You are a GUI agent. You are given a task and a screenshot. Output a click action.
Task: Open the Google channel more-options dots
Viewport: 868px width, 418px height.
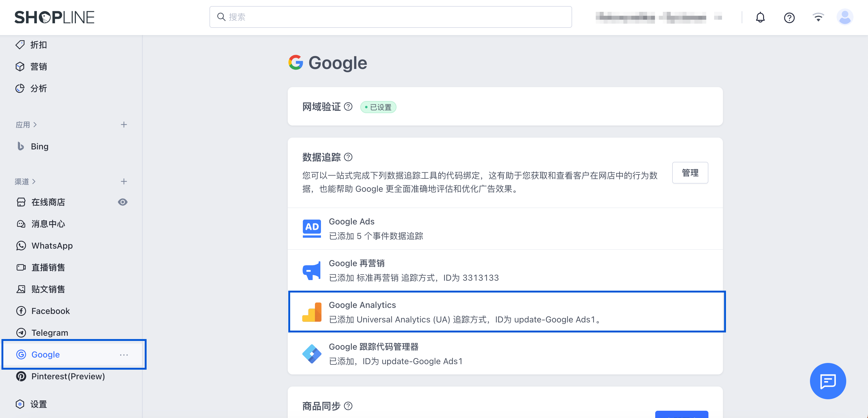(124, 354)
